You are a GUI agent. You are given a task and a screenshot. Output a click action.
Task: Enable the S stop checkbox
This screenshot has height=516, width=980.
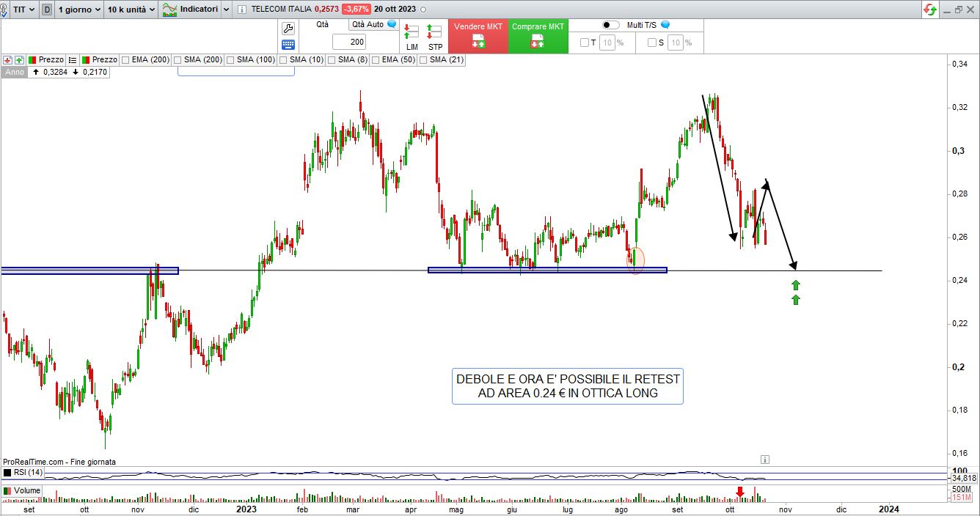point(651,43)
